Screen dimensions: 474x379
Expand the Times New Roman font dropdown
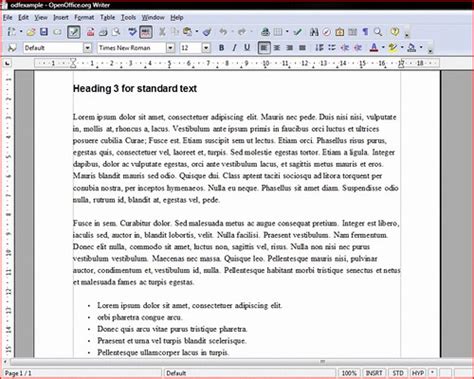pyautogui.click(x=170, y=48)
